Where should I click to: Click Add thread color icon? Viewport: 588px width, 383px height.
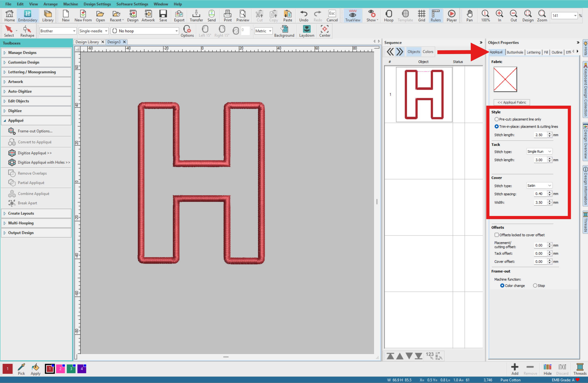click(515, 369)
